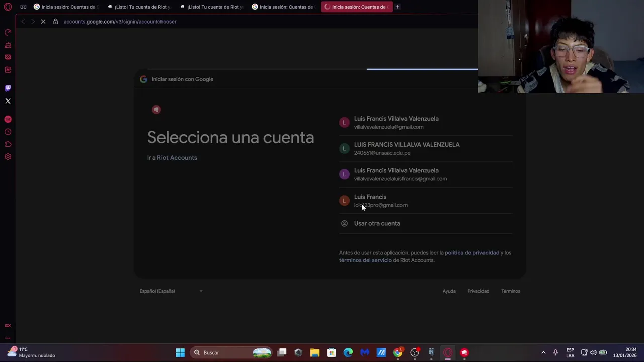Open the M-labeled panel icon in sidebar

8,70
